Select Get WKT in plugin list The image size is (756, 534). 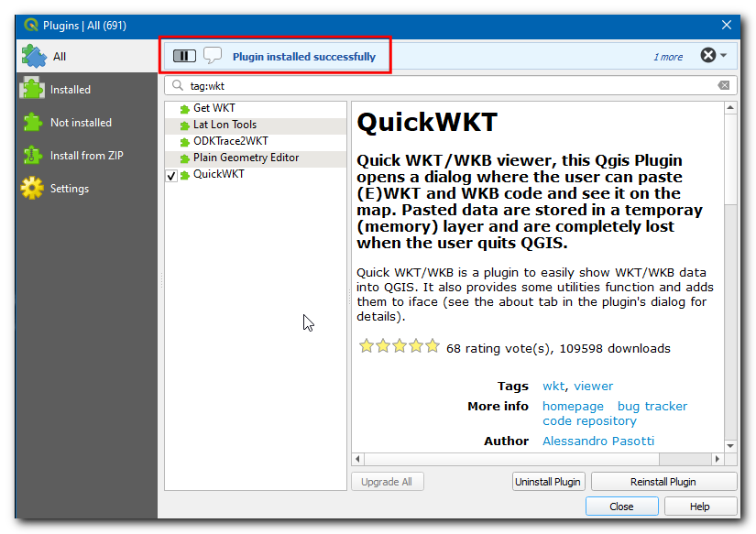point(214,108)
